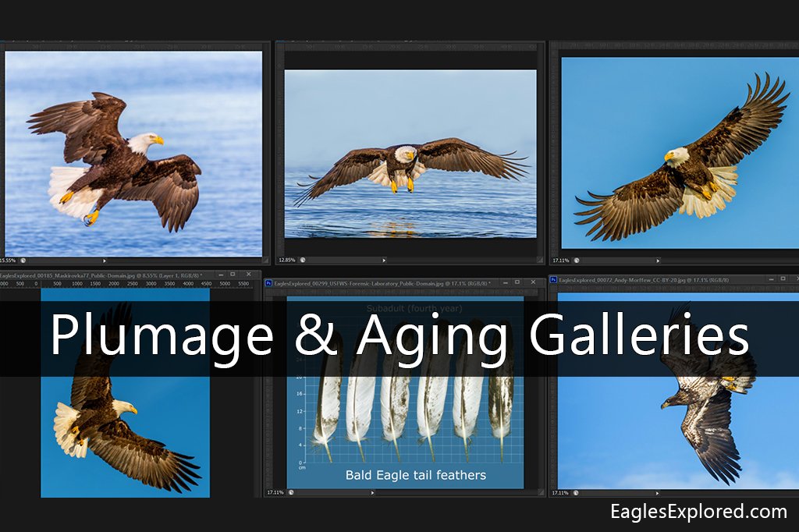The width and height of the screenshot is (799, 532).
Task: Maximize the Andy-Morffew document window
Action: (783, 278)
